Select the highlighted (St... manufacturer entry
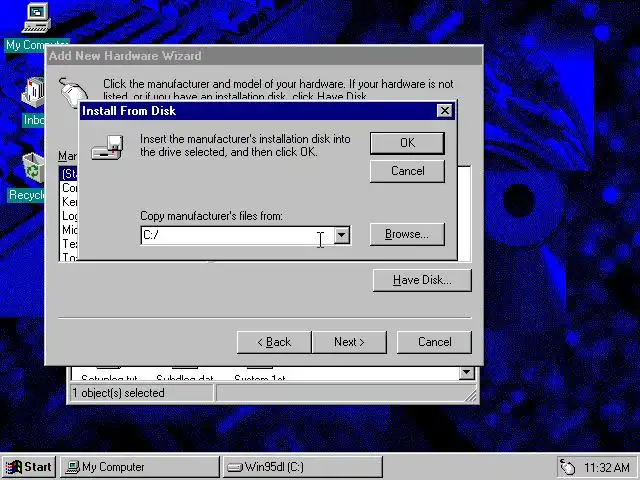This screenshot has height=480, width=640. 69,174
